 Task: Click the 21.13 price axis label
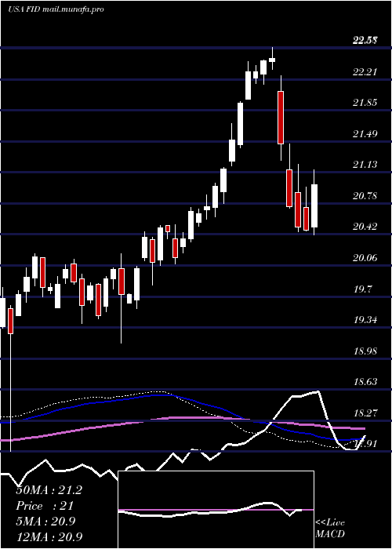(x=365, y=165)
